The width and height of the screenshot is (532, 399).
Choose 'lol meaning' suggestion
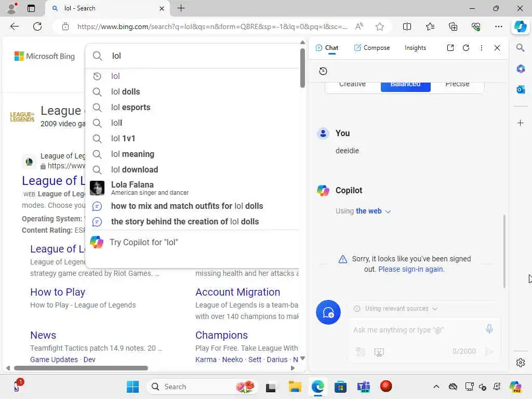[192, 154]
